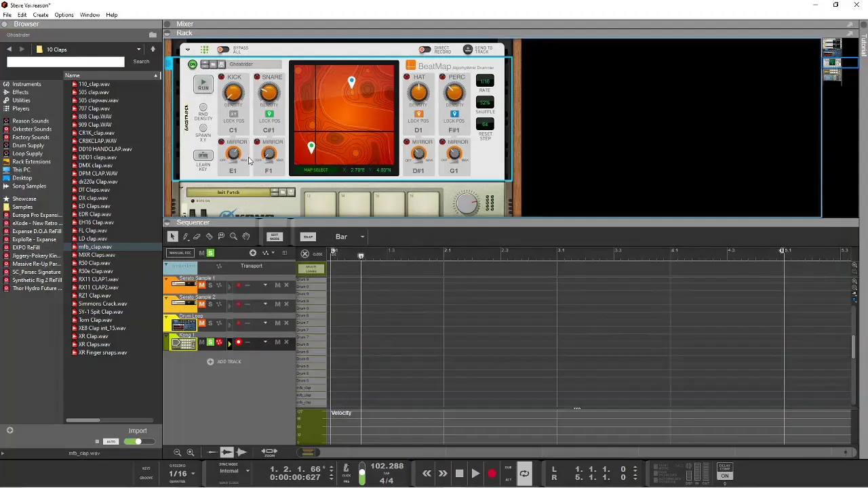Collapse the Kong 1 track
This screenshot has width=868, height=488.
click(167, 337)
